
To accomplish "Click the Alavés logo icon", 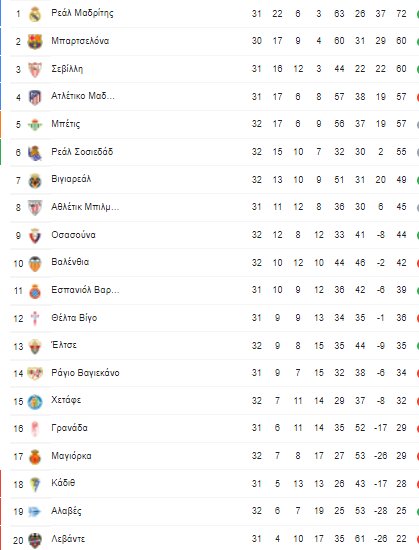I will tap(35, 512).
